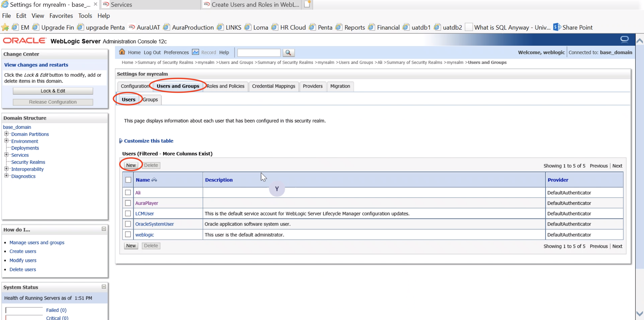The width and height of the screenshot is (644, 320).
Task: Open the LINKS bookmark icon
Action: tap(220, 27)
